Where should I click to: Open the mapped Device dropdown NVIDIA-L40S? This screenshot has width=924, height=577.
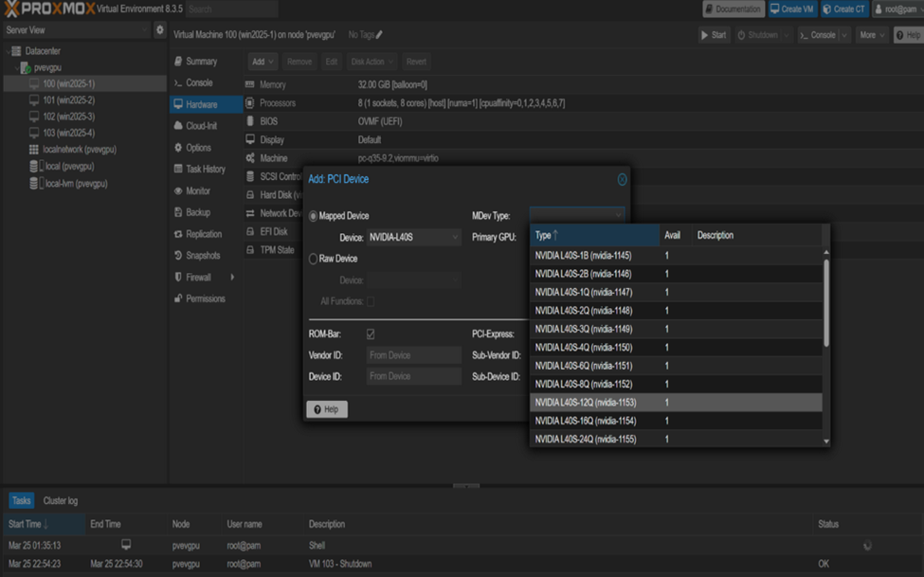[414, 237]
